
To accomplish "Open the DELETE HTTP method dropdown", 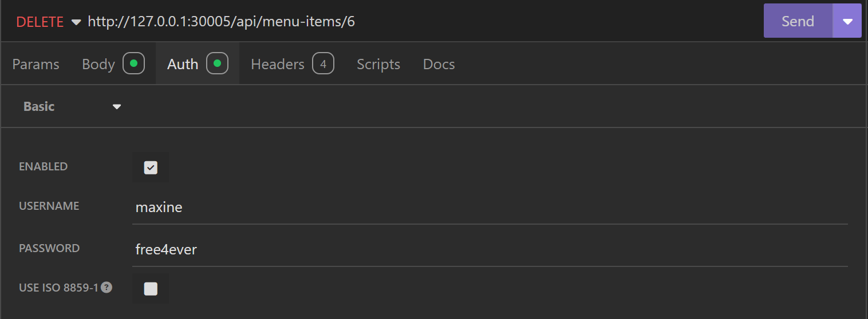I will (x=49, y=22).
